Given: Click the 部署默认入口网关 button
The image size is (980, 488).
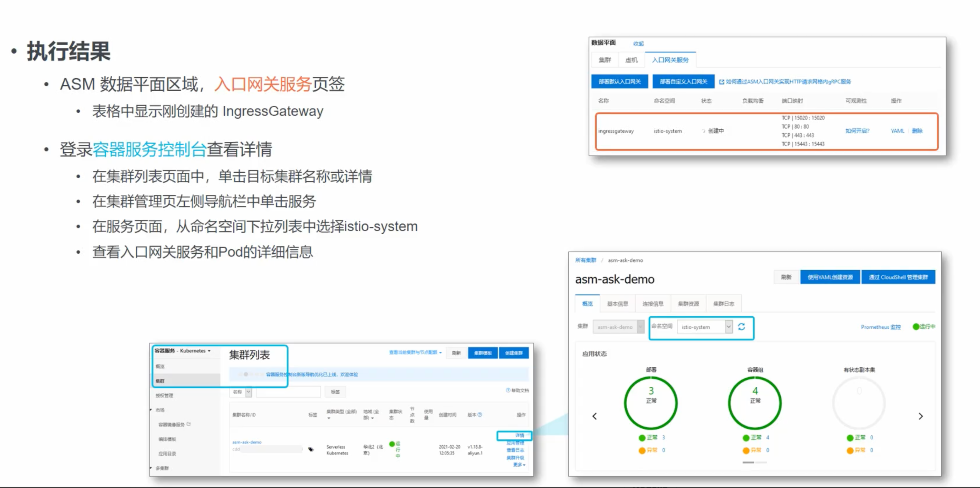Looking at the screenshot, I should coord(619,82).
